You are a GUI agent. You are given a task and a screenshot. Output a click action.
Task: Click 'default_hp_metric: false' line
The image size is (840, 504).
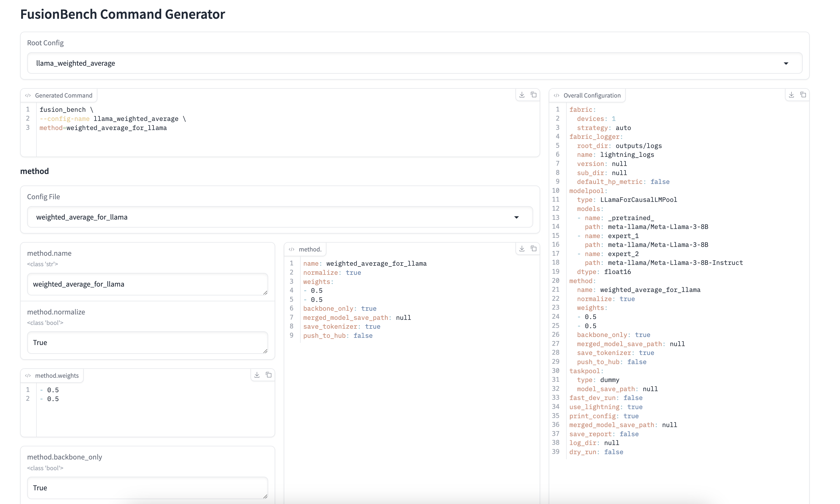tap(623, 182)
